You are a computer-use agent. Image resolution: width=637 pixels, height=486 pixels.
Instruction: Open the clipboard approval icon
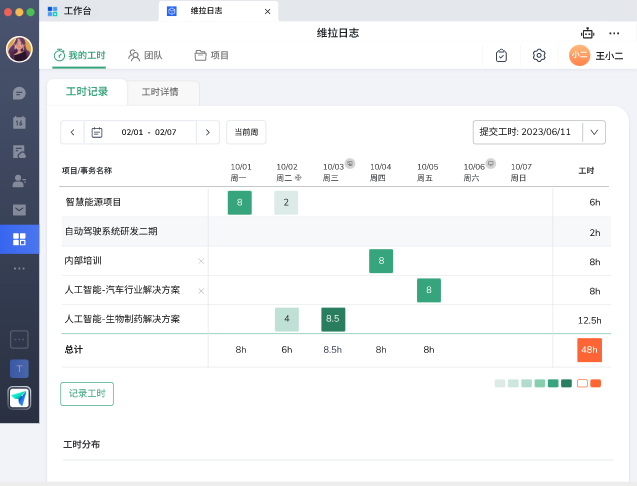[x=501, y=55]
